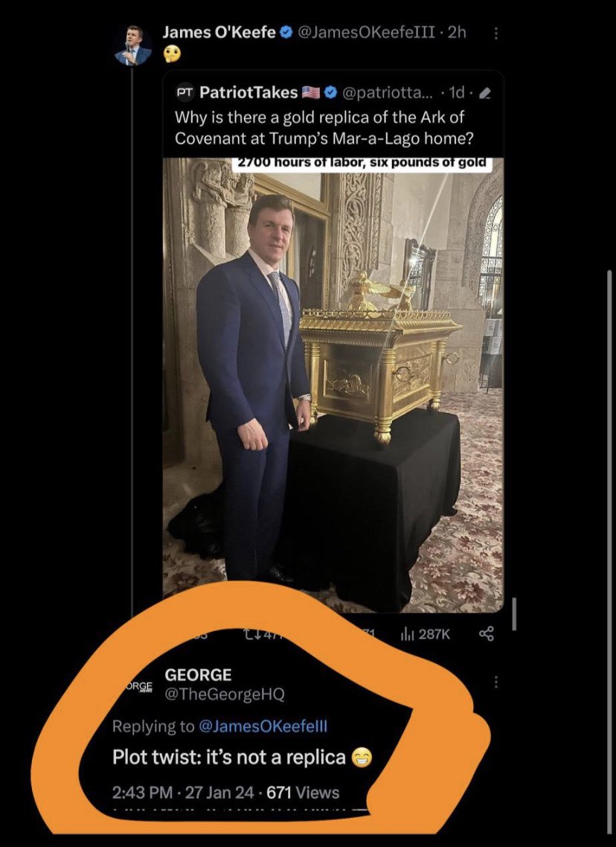Screen dimensions: 616x847
Task: Open the 671 Views count
Action: [303, 793]
